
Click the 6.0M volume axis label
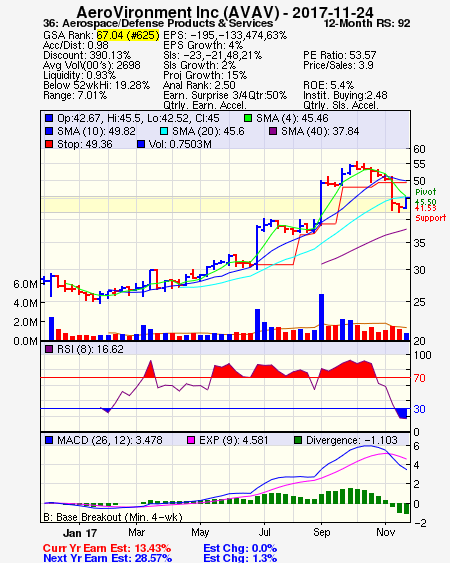click(x=25, y=284)
